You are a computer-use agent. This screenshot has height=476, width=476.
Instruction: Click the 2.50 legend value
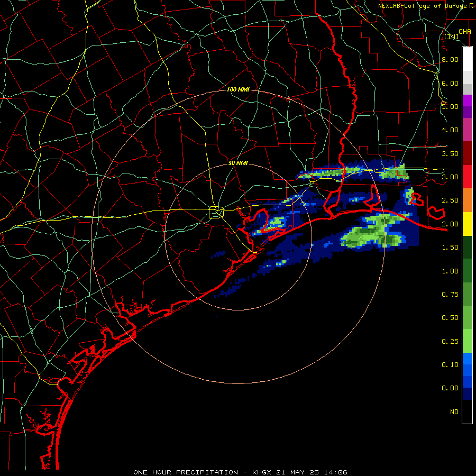coord(450,200)
